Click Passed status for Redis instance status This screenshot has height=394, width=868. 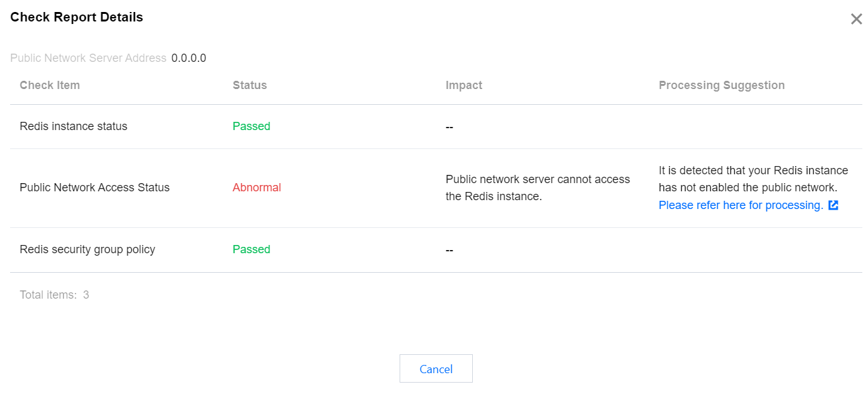pos(251,126)
